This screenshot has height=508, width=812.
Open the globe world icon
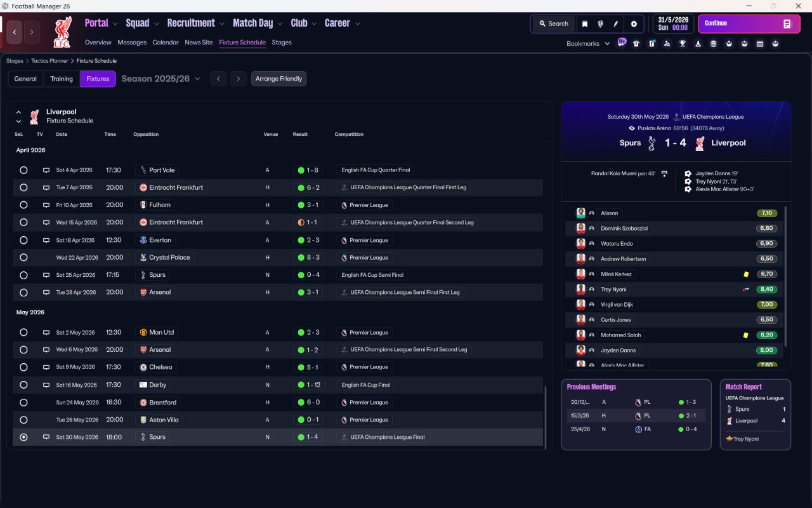point(600,24)
